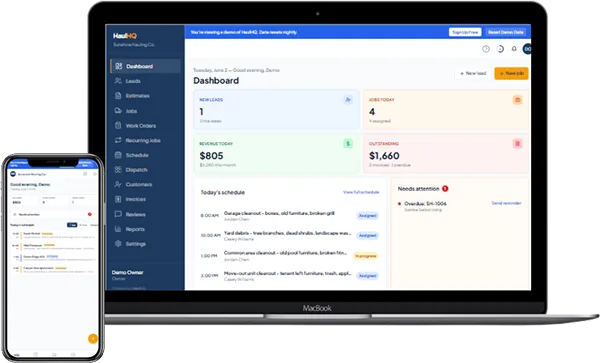Open the 1:00 PM Common area cleanout job

click(x=290, y=256)
